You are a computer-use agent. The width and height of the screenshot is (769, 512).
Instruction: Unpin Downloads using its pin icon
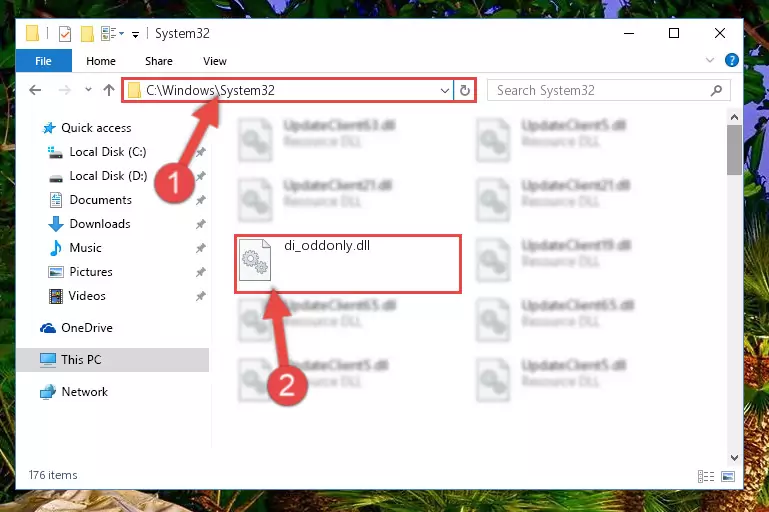coord(201,224)
